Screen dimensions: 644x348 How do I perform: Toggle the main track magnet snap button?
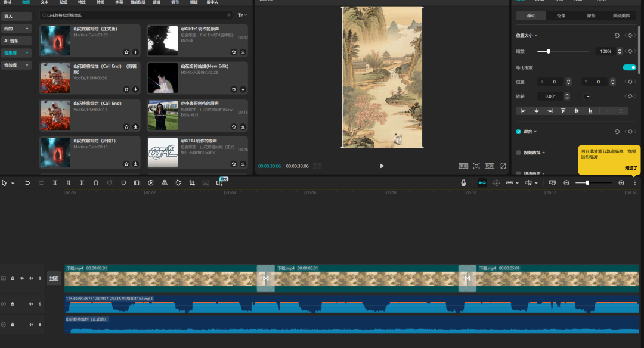click(x=482, y=183)
